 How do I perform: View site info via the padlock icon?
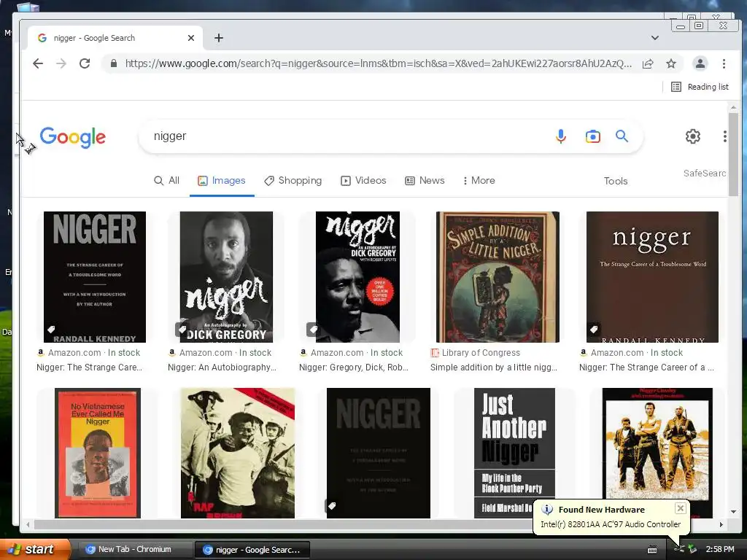[x=113, y=63]
